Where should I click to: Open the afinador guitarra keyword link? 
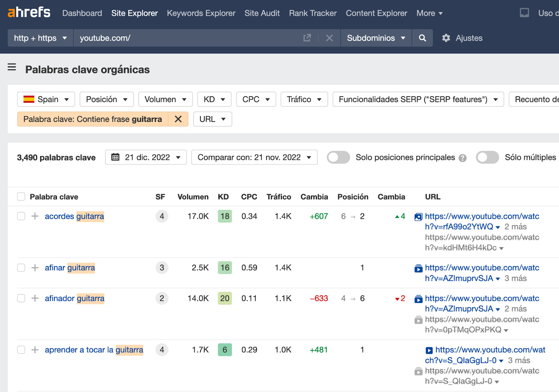[74, 298]
